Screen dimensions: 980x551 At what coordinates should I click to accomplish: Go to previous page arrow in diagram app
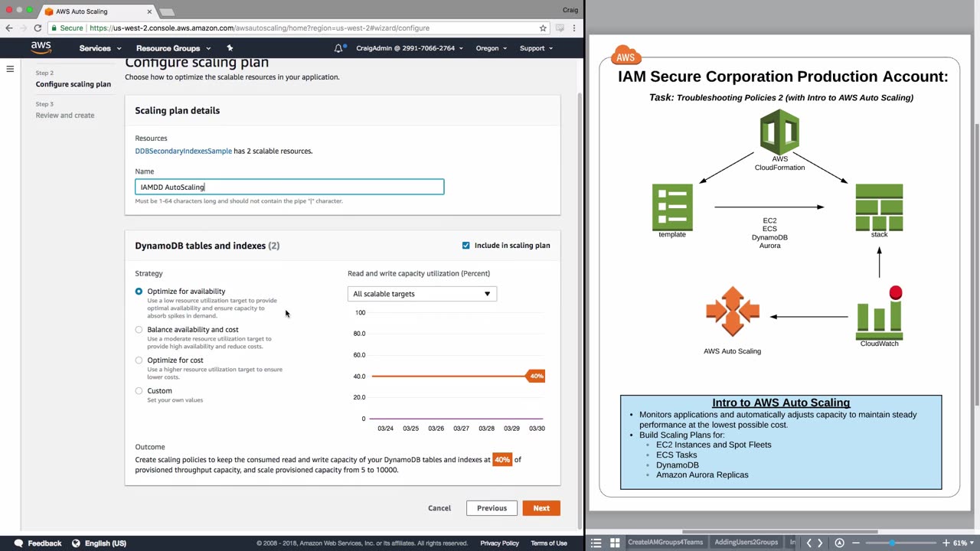808,543
